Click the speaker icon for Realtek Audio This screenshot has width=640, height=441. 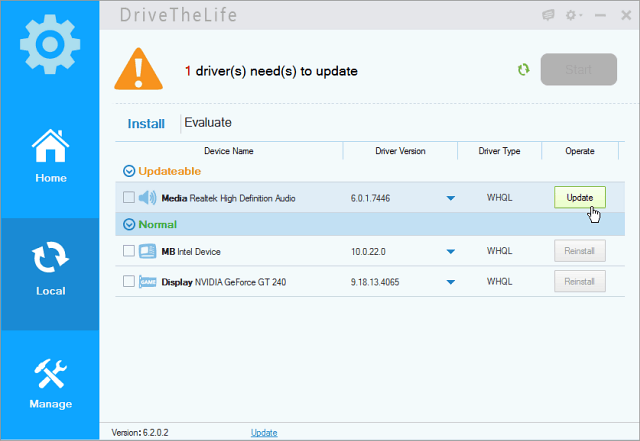click(x=147, y=198)
